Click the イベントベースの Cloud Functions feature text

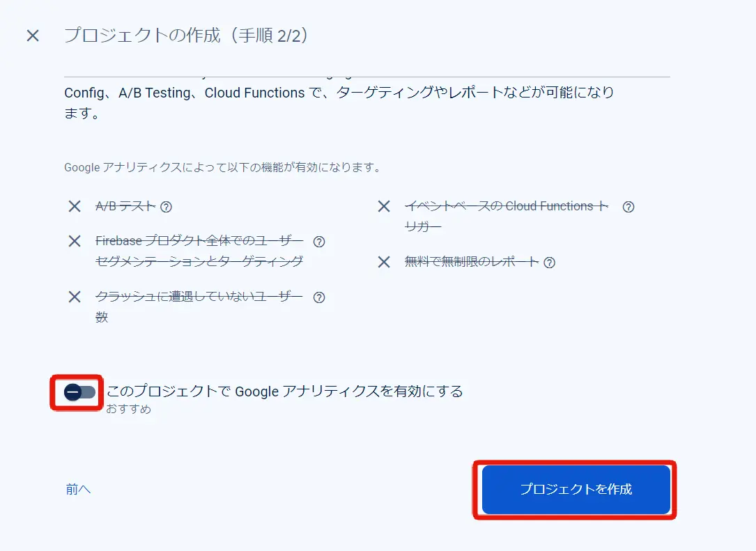pyautogui.click(x=507, y=216)
